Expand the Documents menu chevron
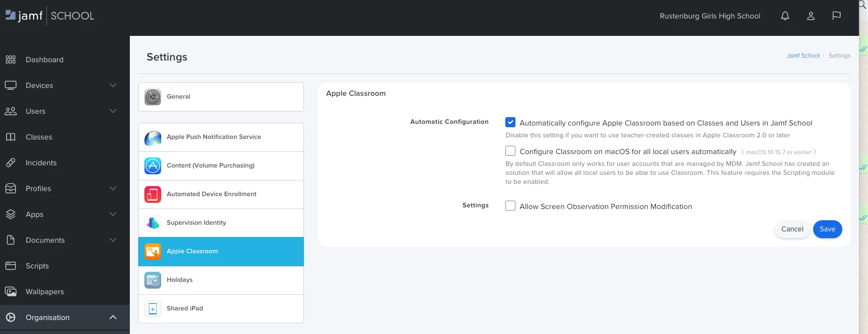868x334 pixels. [113, 240]
